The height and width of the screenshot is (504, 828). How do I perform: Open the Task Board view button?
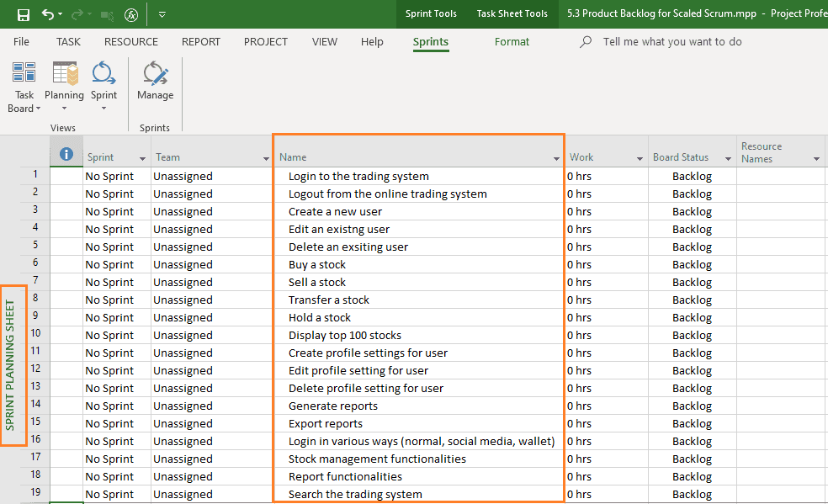click(x=24, y=87)
